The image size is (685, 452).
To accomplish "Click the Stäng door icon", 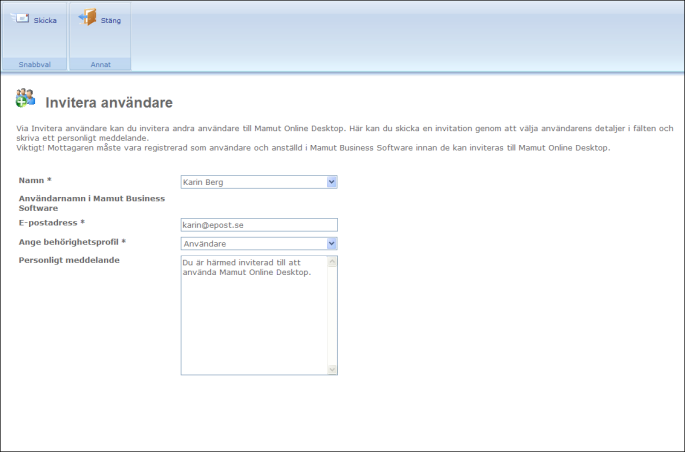I will point(87,17).
